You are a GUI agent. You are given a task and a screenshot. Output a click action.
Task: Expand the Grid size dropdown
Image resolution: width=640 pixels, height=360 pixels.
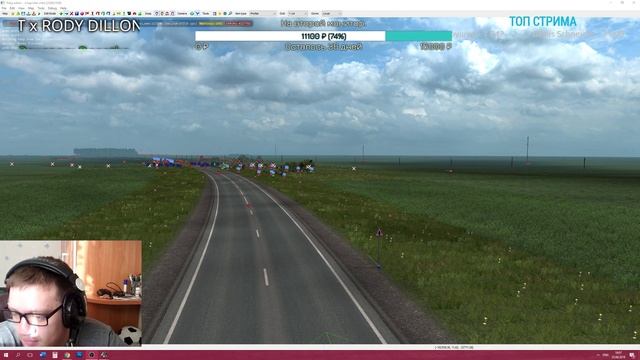[297, 13]
